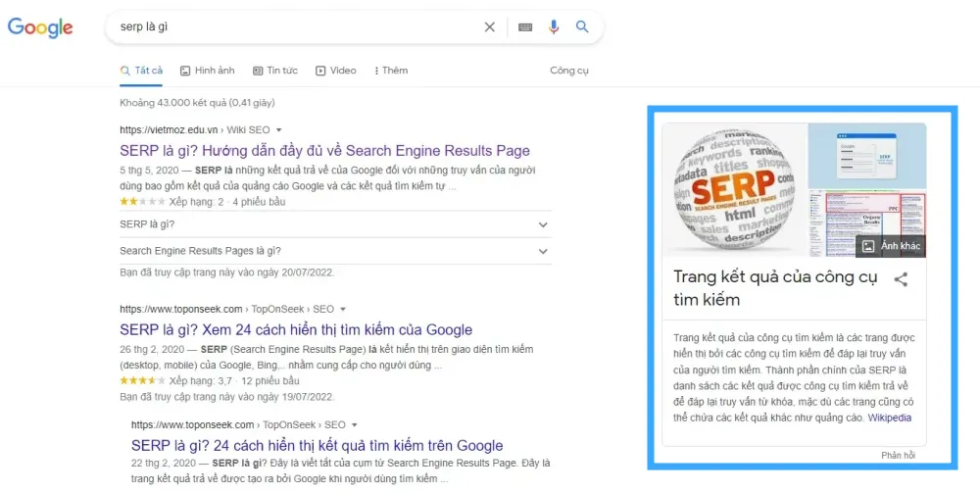
Task: Clear the search box with the X icon
Action: [x=490, y=27]
